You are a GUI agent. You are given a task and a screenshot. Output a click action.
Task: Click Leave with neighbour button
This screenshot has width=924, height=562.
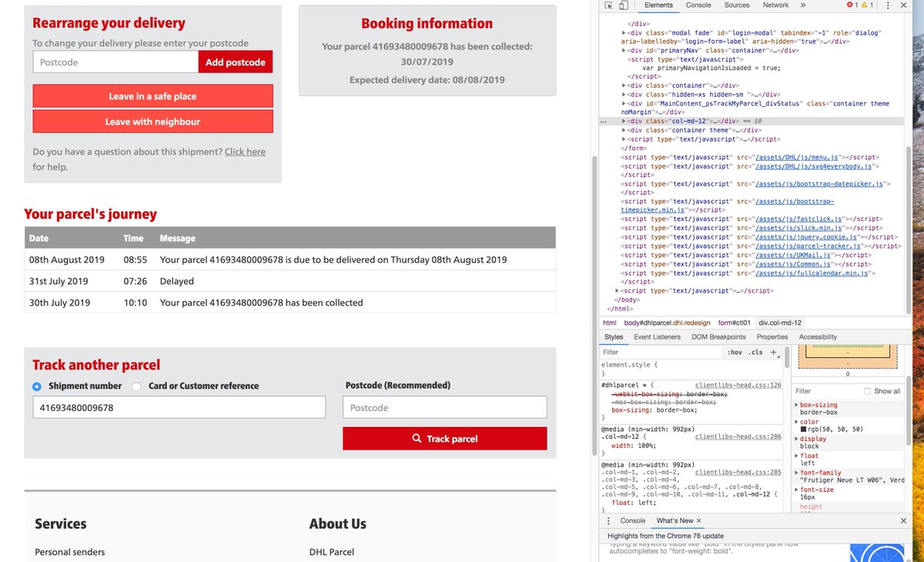coord(152,122)
